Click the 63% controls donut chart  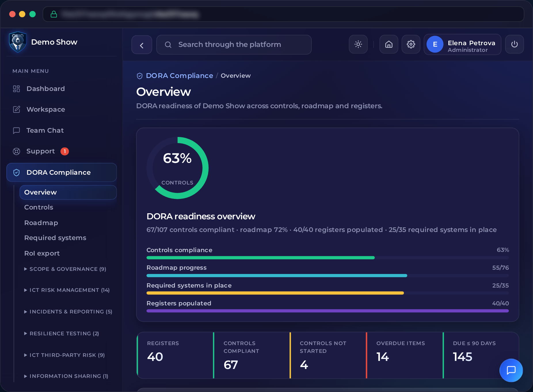tap(178, 168)
